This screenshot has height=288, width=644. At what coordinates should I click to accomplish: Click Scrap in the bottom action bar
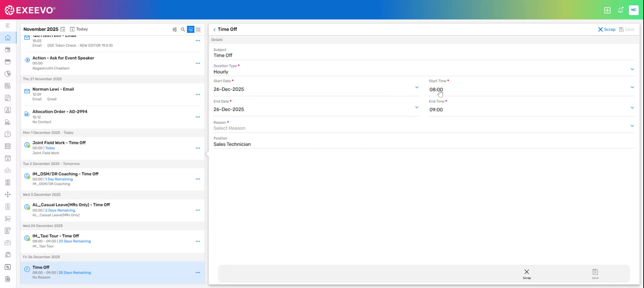[527, 274]
